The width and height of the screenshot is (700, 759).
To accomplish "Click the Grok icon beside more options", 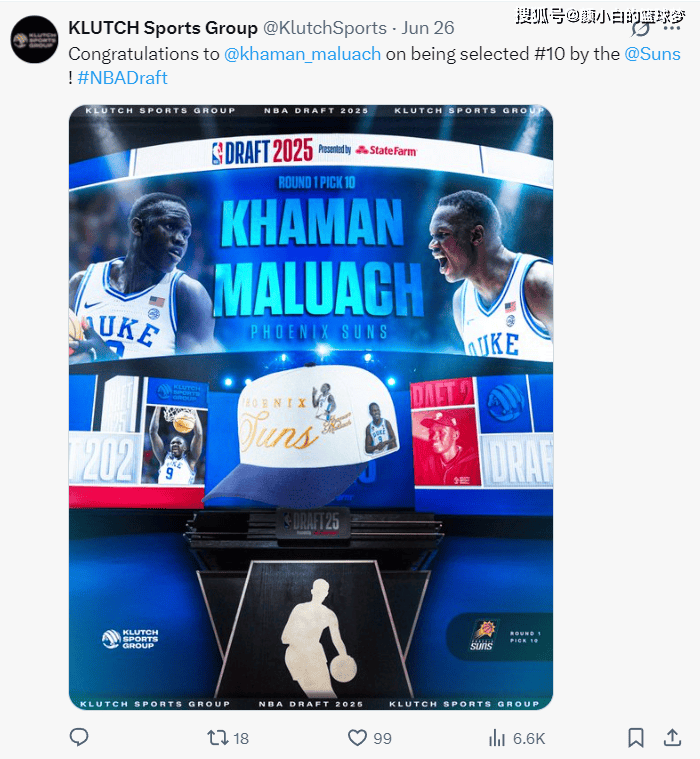I will coord(640,28).
